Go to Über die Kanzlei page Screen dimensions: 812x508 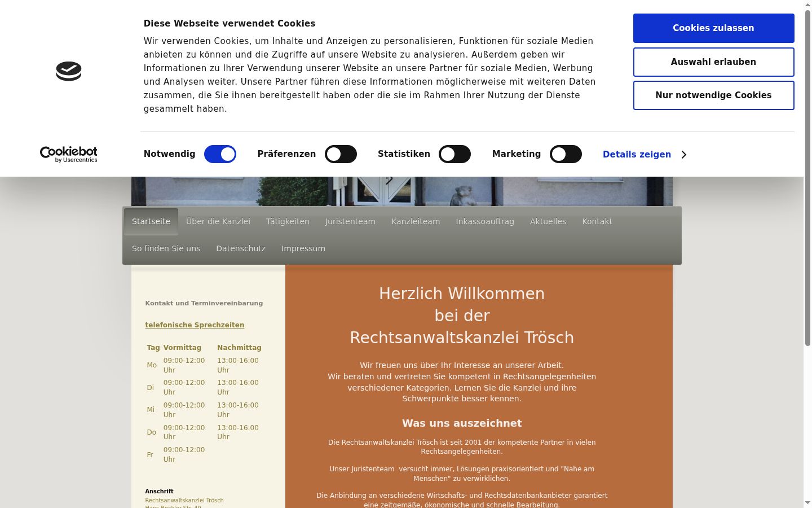[218, 221]
